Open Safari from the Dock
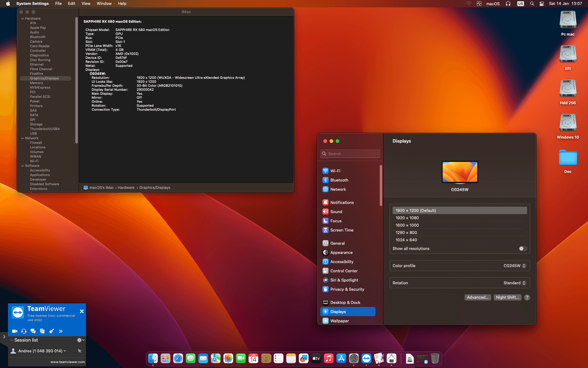Viewport: 588px width, 368px height. (x=178, y=358)
